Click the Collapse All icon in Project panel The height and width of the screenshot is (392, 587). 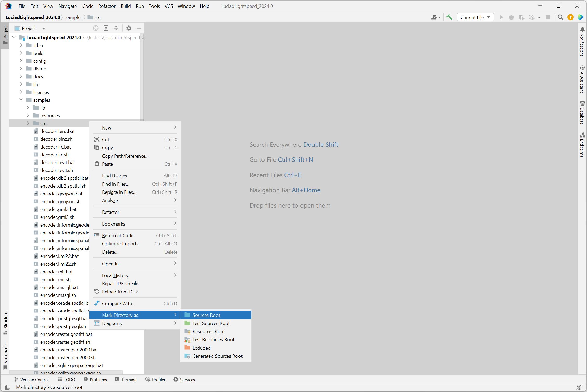(116, 28)
